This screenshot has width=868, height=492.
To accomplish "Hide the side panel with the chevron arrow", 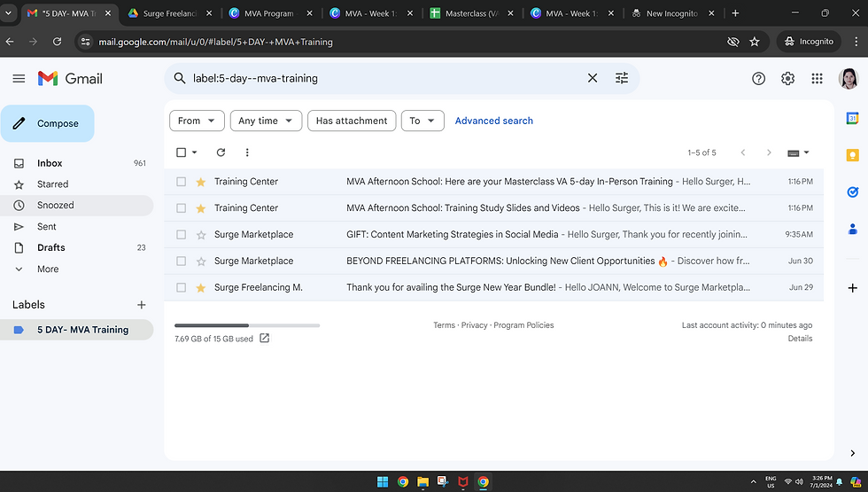I will point(852,453).
